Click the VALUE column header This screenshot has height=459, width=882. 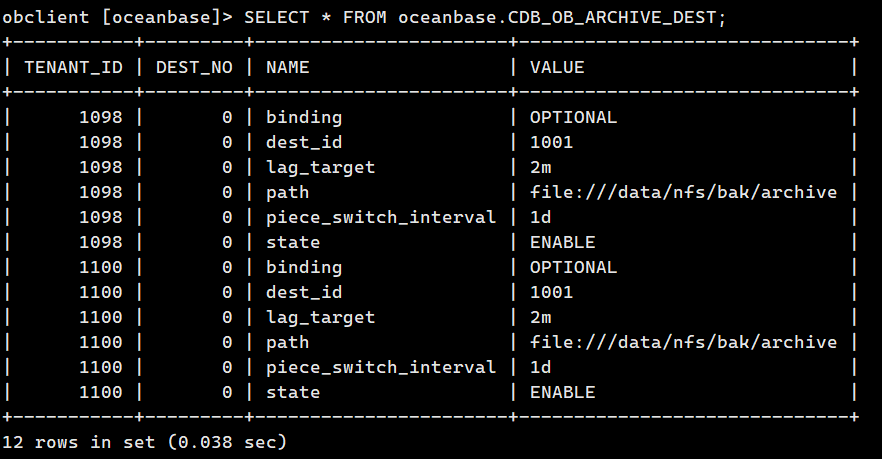tap(557, 68)
